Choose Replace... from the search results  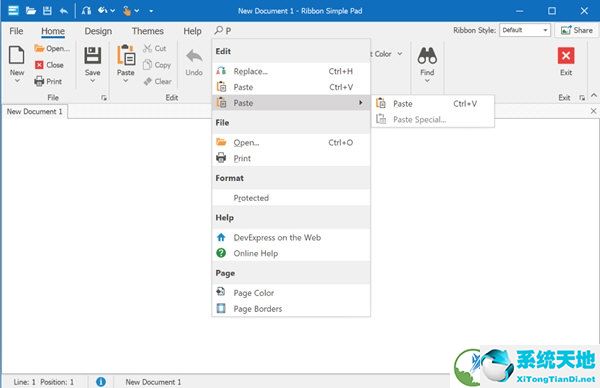coord(291,71)
